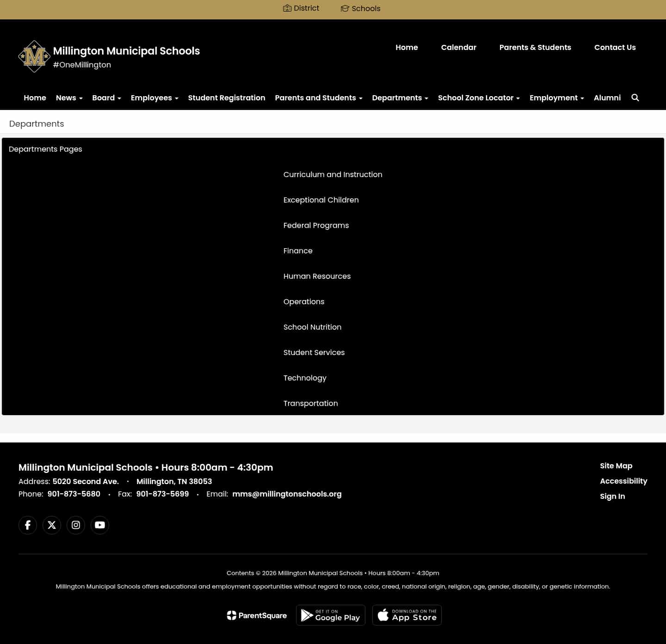The width and height of the screenshot is (666, 644).
Task: Click the Get it on Google Play badge
Action: coord(331,615)
